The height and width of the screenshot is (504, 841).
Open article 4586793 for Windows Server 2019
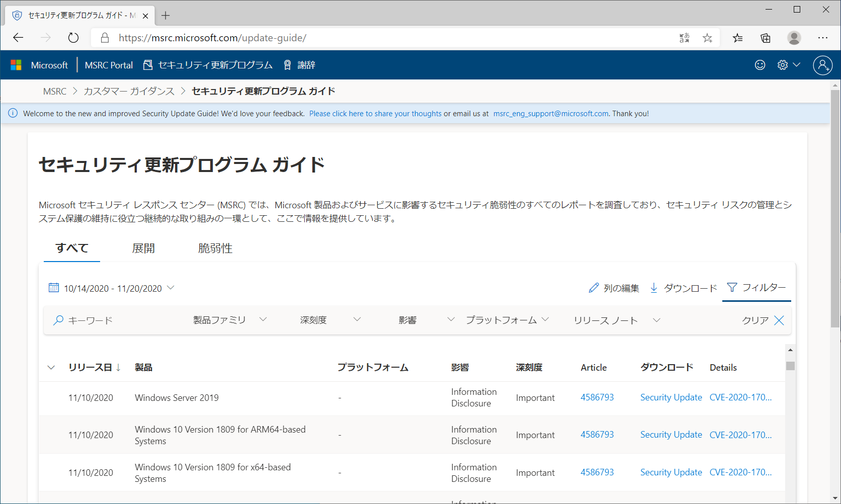pos(597,397)
